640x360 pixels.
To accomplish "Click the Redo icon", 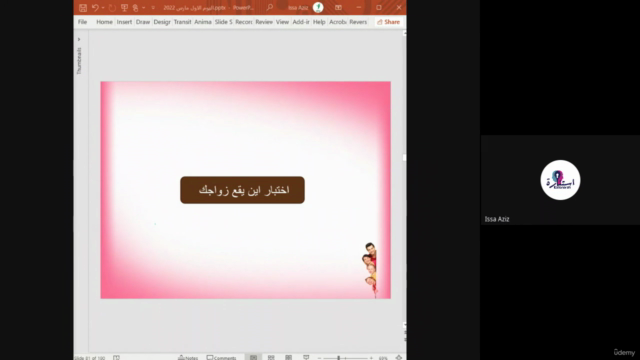I will 112,8.
